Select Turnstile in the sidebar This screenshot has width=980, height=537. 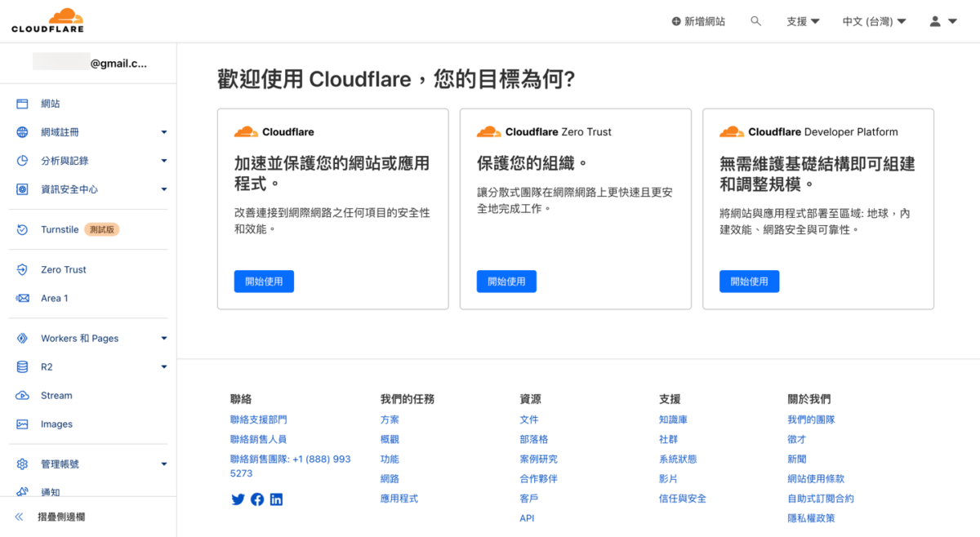pyautogui.click(x=60, y=230)
